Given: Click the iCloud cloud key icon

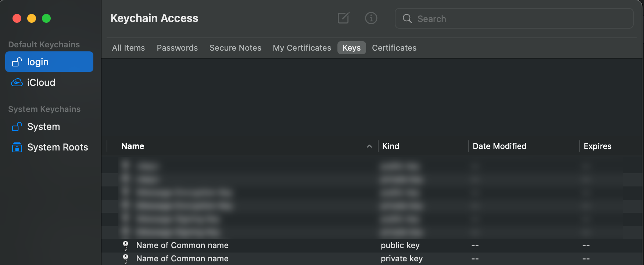Looking at the screenshot, I should coord(17,83).
